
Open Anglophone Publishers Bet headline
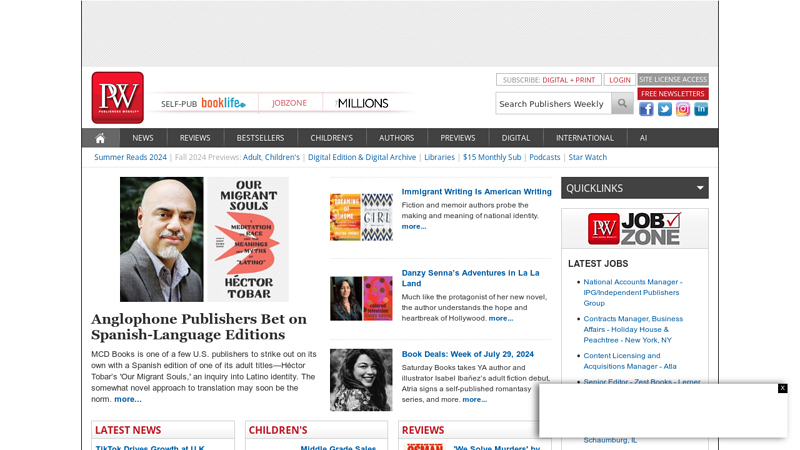pyautogui.click(x=199, y=327)
